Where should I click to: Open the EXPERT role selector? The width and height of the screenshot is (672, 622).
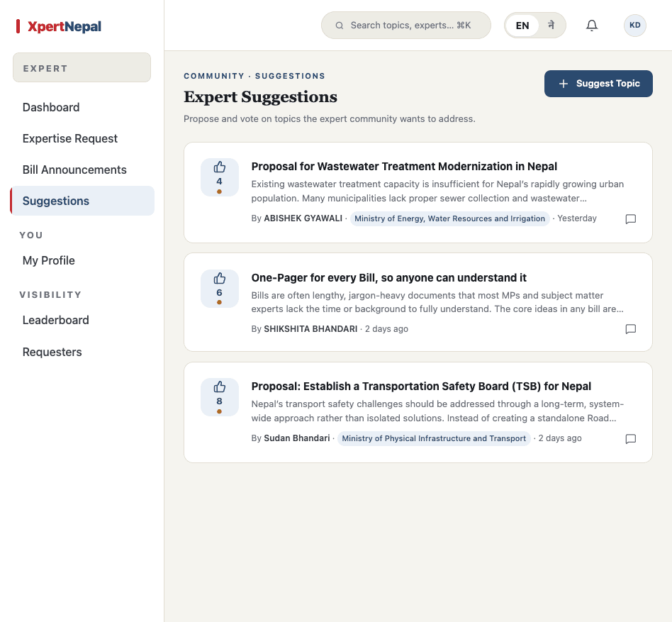point(82,67)
